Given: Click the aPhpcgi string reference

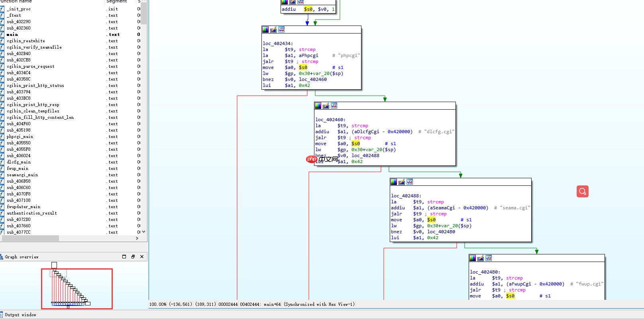Looking at the screenshot, I should point(308,55).
